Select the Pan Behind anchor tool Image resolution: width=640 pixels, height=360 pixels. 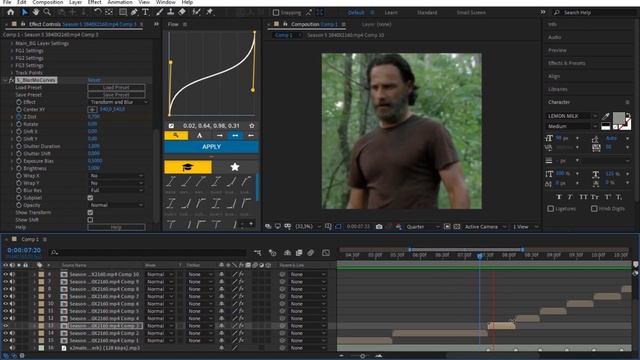click(x=109, y=12)
